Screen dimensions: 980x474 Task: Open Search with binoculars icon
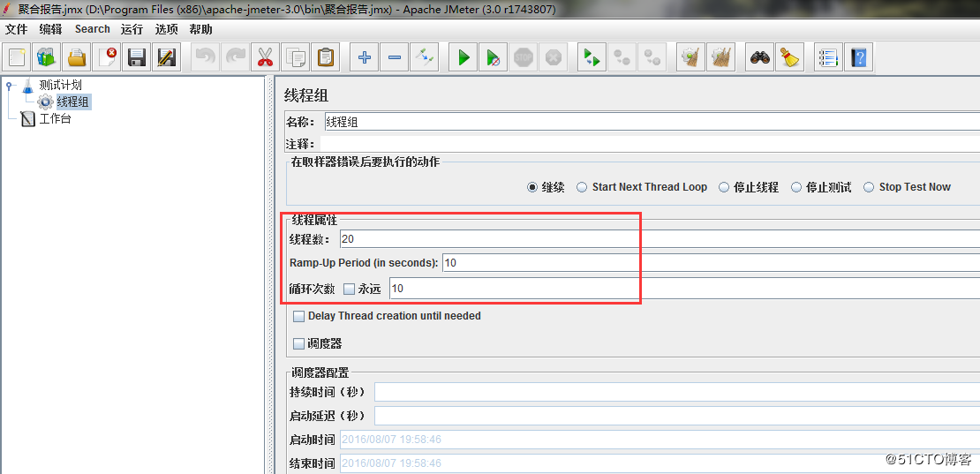click(760, 58)
